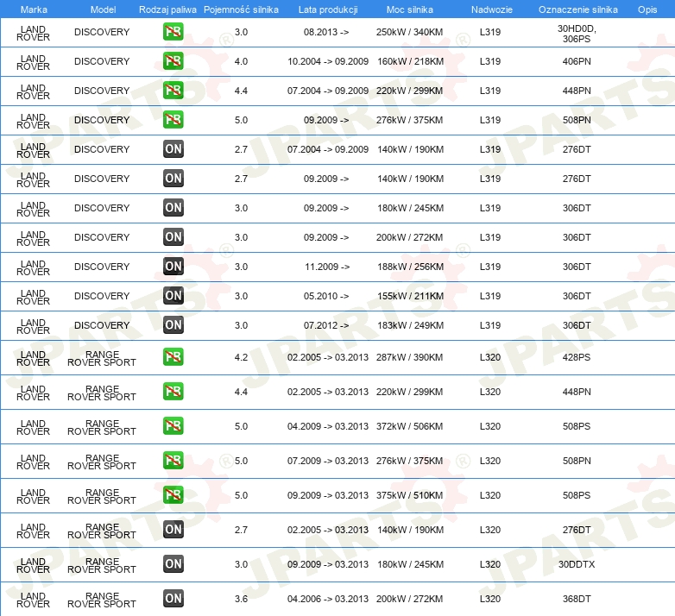Click the ON diesel icon in the Discovery 245KM row
Viewport: 675px width, 616px height.
(x=173, y=207)
